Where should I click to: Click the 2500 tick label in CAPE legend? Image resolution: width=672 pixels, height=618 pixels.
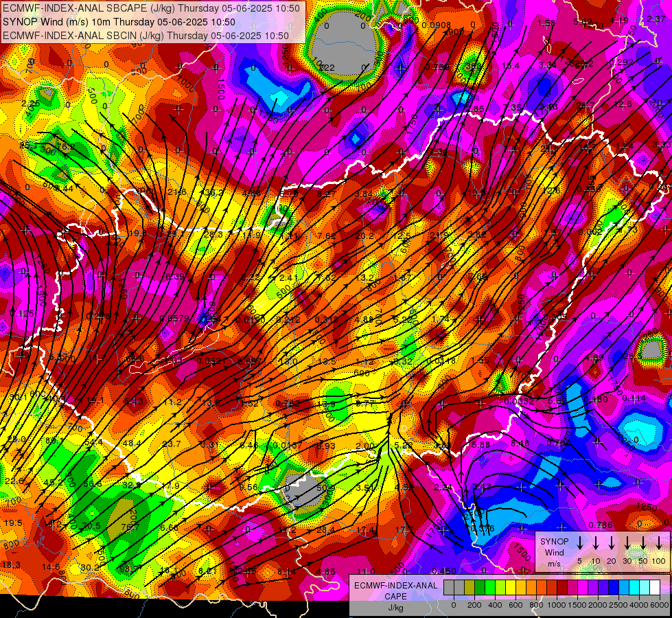[618, 605]
